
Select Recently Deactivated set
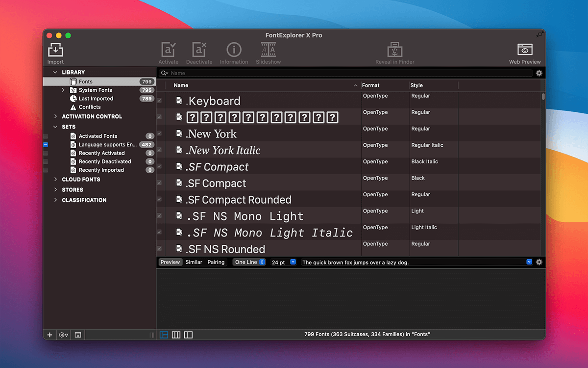(99, 161)
